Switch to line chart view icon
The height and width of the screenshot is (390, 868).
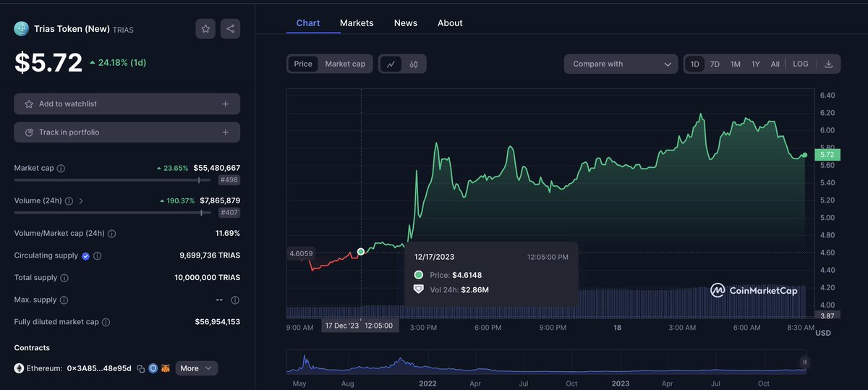click(x=391, y=64)
